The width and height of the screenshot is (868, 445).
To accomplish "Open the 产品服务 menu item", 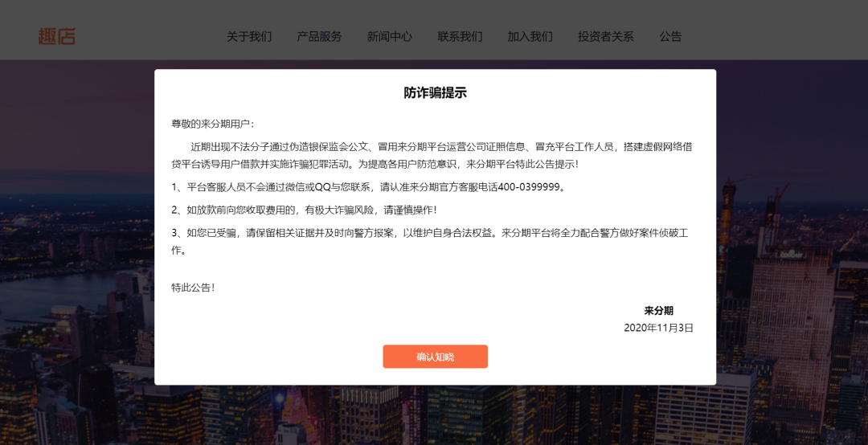I will click(x=319, y=36).
